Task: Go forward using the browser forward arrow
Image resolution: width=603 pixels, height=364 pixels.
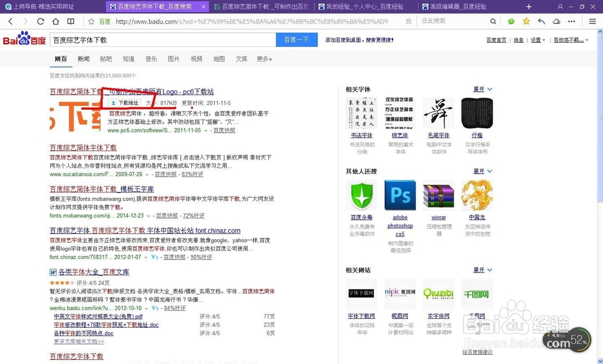Action: pos(25,22)
